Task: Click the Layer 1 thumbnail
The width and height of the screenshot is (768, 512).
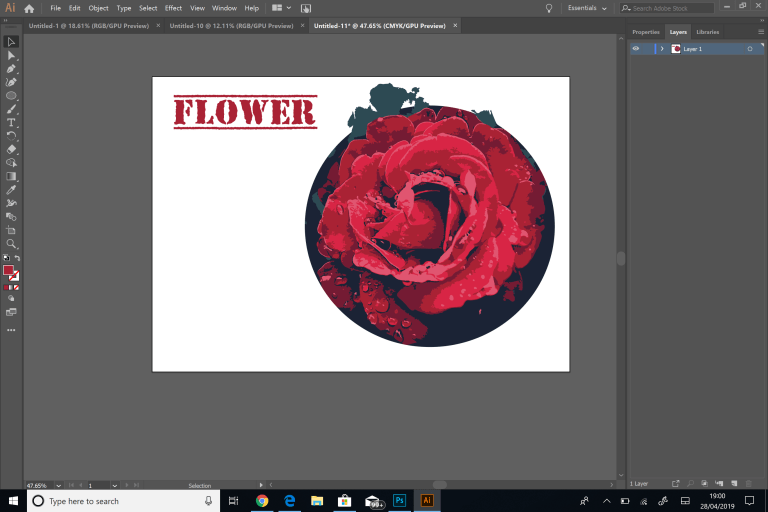Action: [675, 49]
